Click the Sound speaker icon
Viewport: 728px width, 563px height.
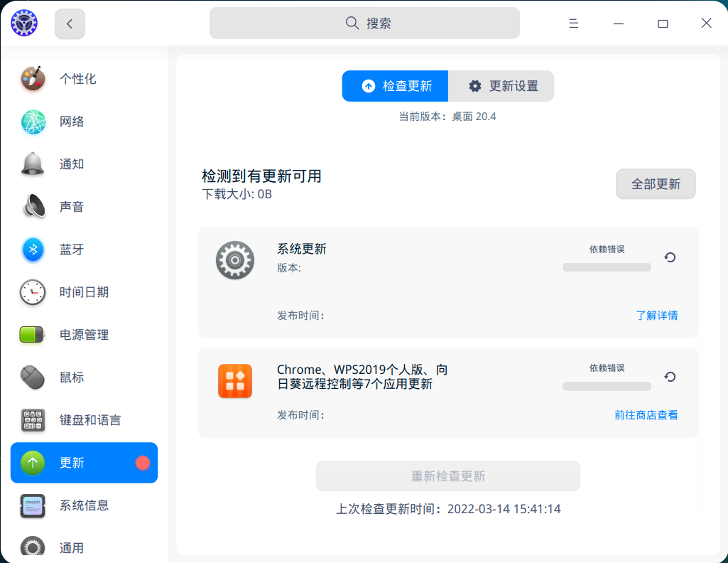point(33,207)
